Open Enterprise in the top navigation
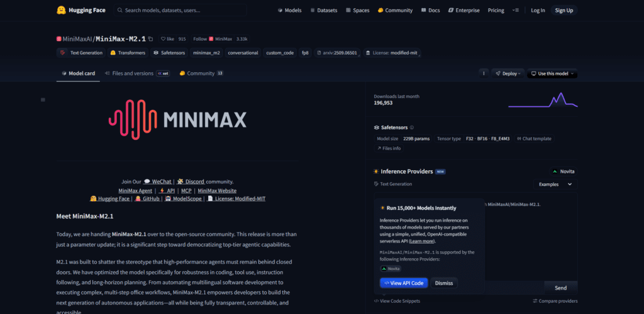This screenshot has height=314, width=644. point(464,10)
